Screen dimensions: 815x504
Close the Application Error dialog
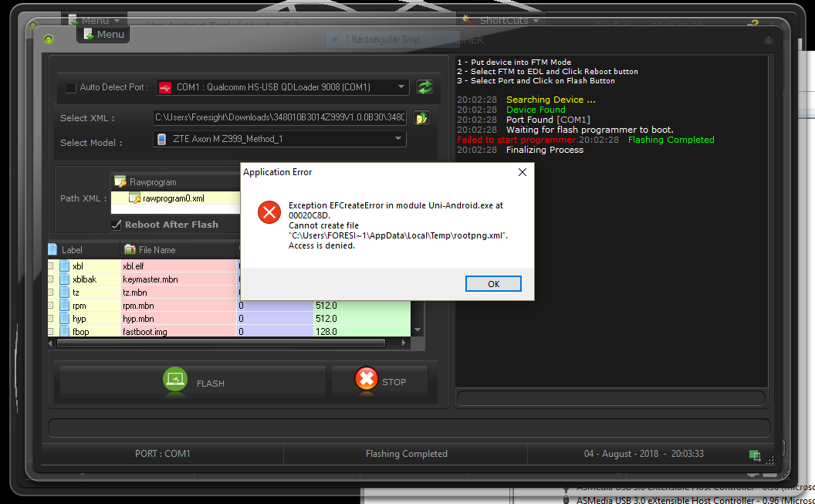click(522, 172)
